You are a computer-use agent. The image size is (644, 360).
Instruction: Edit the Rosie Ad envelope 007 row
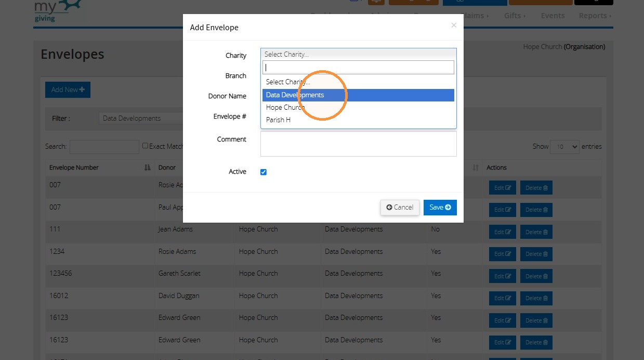click(503, 188)
